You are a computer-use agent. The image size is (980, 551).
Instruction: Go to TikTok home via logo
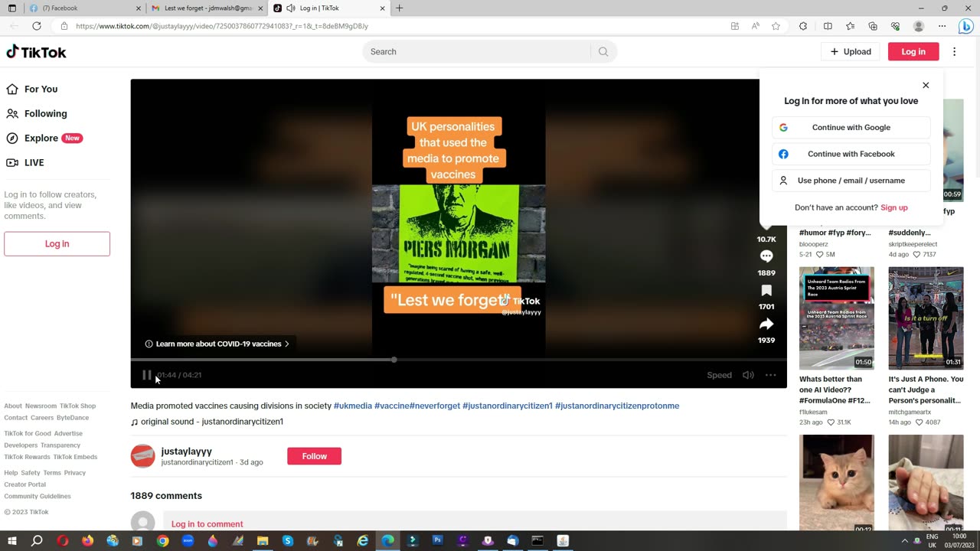[x=36, y=52]
